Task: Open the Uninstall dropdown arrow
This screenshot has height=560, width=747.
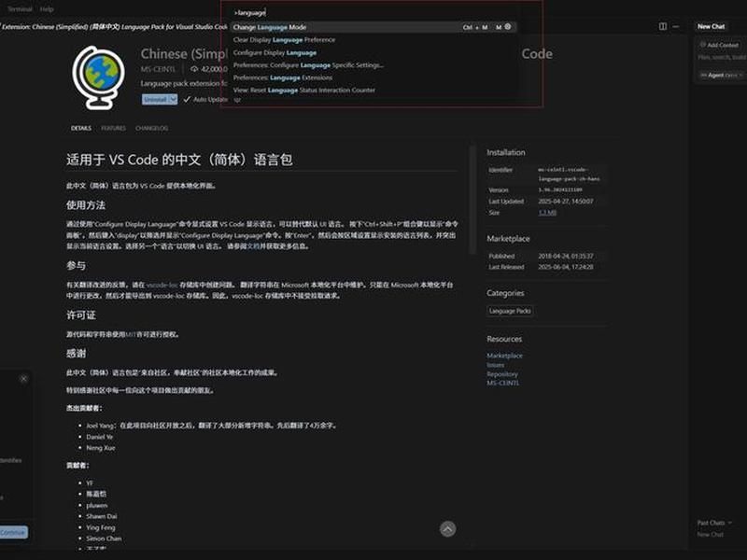Action: 173,99
